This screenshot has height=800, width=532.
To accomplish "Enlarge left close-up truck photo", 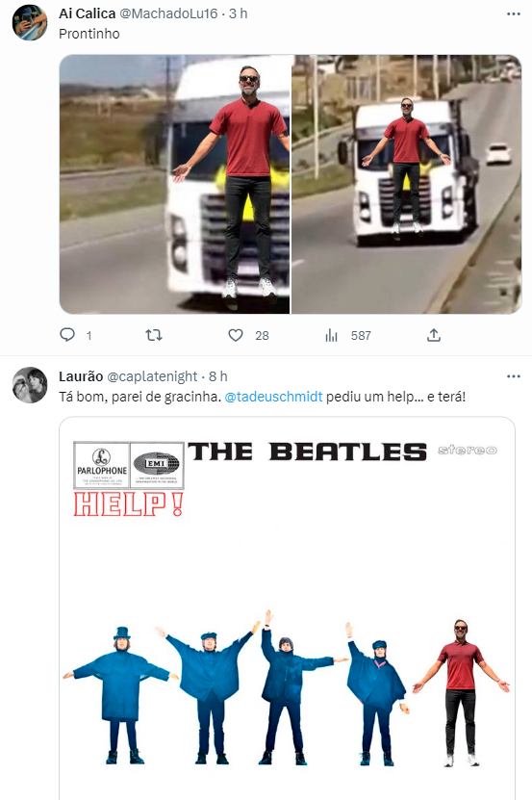I will pyautogui.click(x=174, y=184).
